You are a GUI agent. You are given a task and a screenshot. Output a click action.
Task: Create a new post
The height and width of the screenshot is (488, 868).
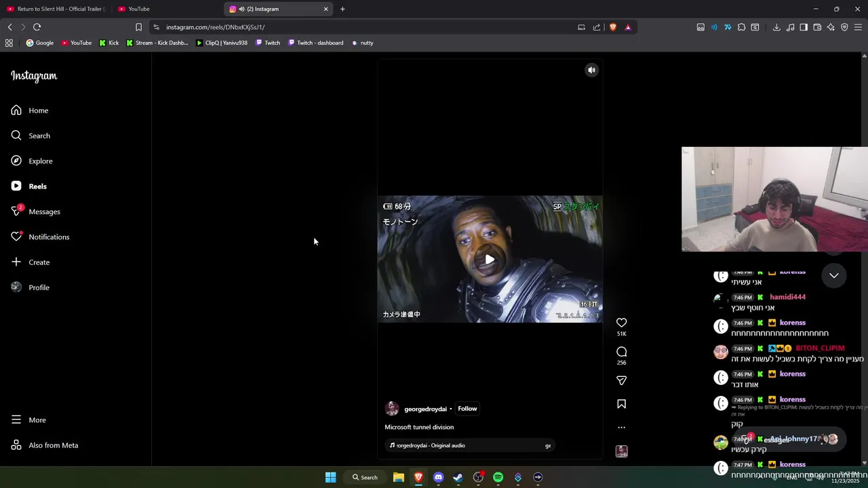(x=31, y=262)
